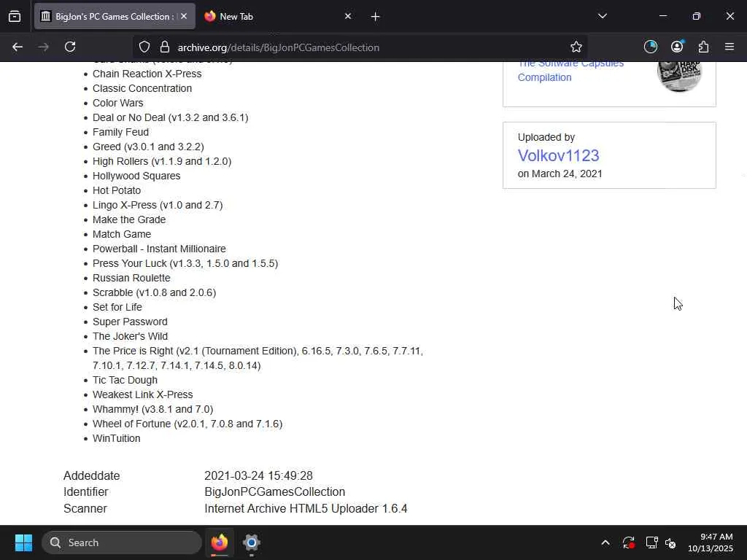This screenshot has height=560, width=747.
Task: Click 'Russian Roulette' list item
Action: pos(131,278)
